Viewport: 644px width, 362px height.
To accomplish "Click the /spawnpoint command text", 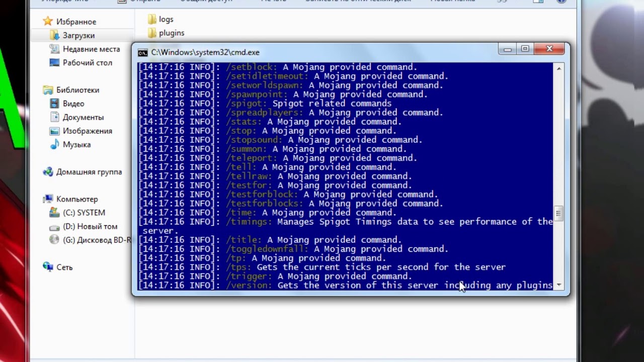I will tap(257, 94).
